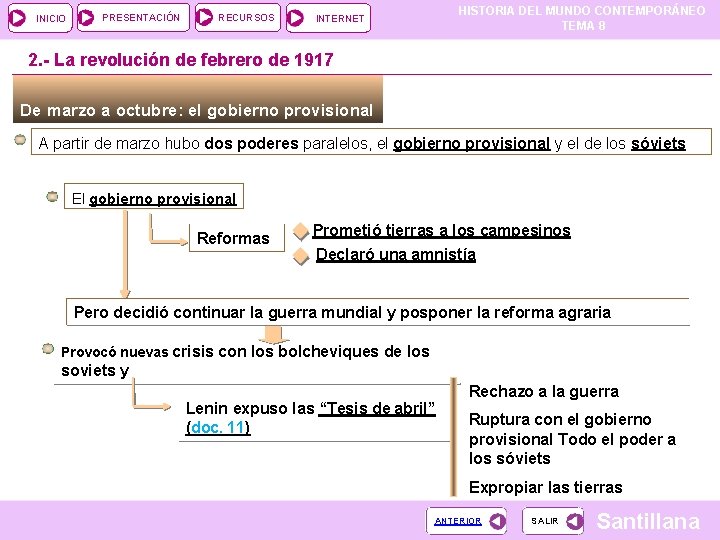Screen dimensions: 720x540
Task: Open the gobierno provisional link in the dos poderes sentence
Action: pyautogui.click(x=472, y=143)
